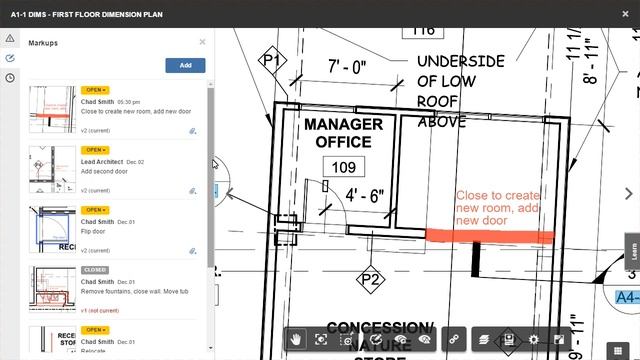Click the P1 diamond tag on plan

coord(272,60)
